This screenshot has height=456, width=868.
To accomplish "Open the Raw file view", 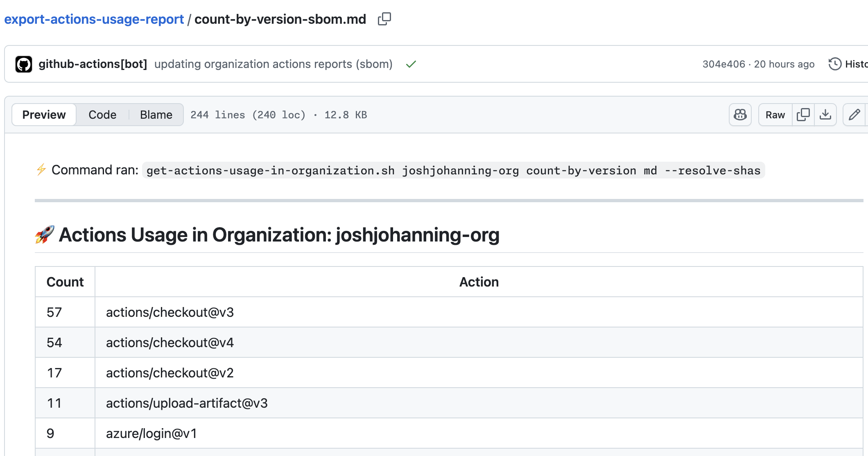I will tap(775, 115).
